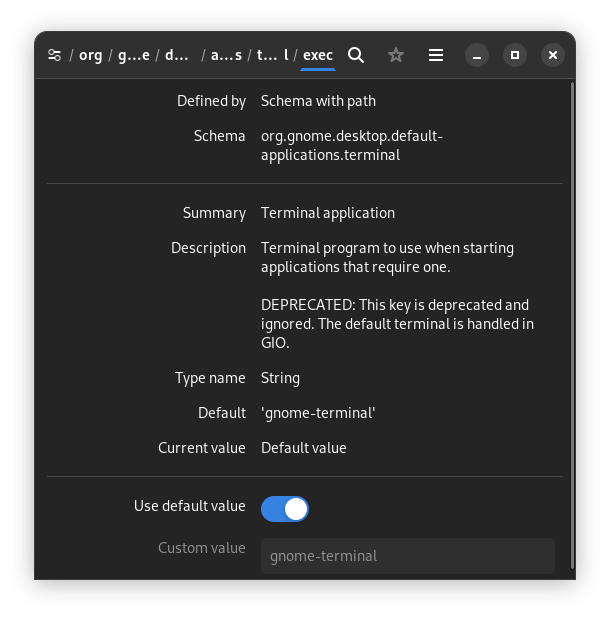Disable the Use default value switch
The width and height of the screenshot is (610, 617).
[285, 509]
